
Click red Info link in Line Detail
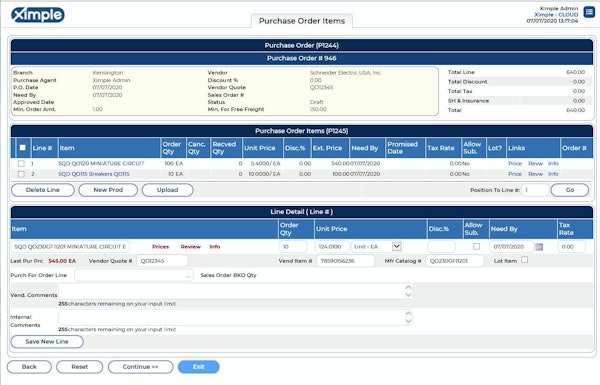point(215,247)
